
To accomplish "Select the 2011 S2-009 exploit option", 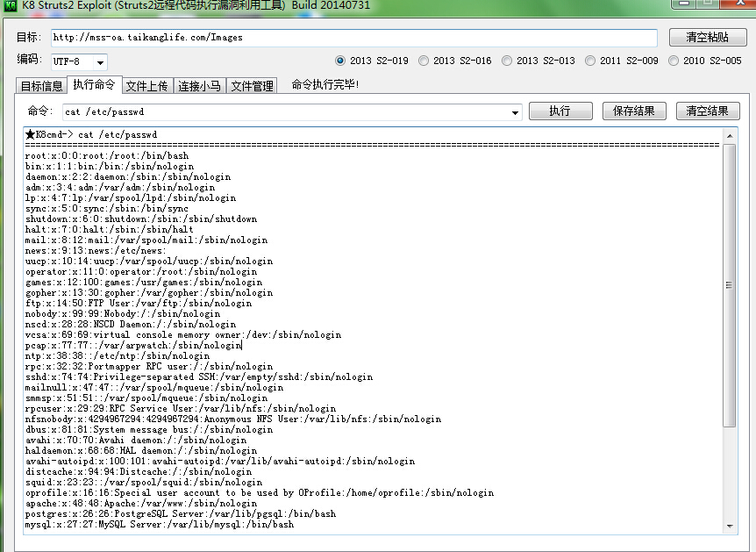I will (x=622, y=61).
